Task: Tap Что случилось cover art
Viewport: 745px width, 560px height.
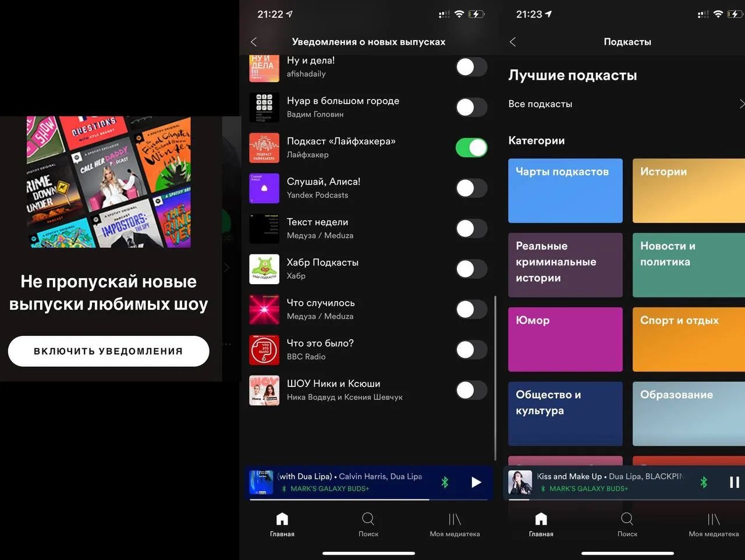Action: tap(264, 309)
